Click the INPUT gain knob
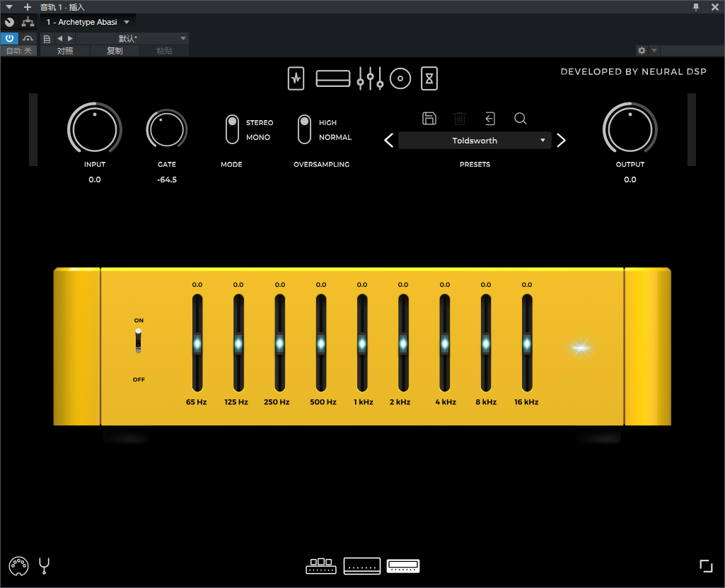This screenshot has width=725, height=588. click(95, 128)
